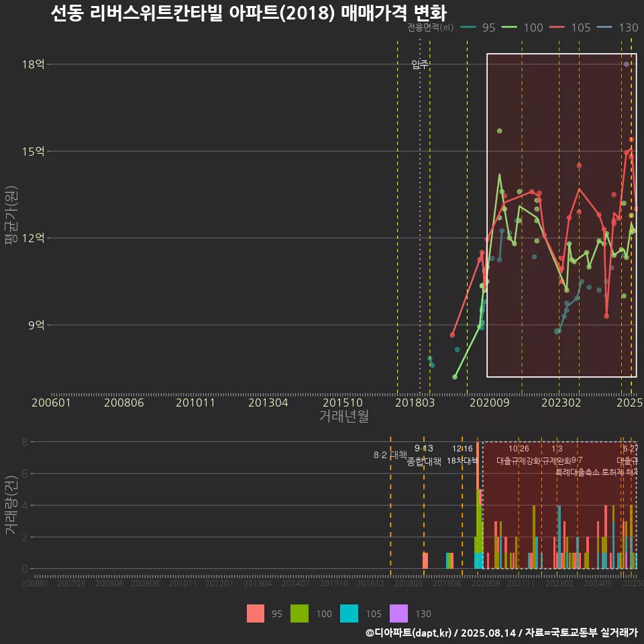Image resolution: width=644 pixels, height=644 pixels.
Task: Click the 200806 label on the price chart axis
Action: click(123, 402)
